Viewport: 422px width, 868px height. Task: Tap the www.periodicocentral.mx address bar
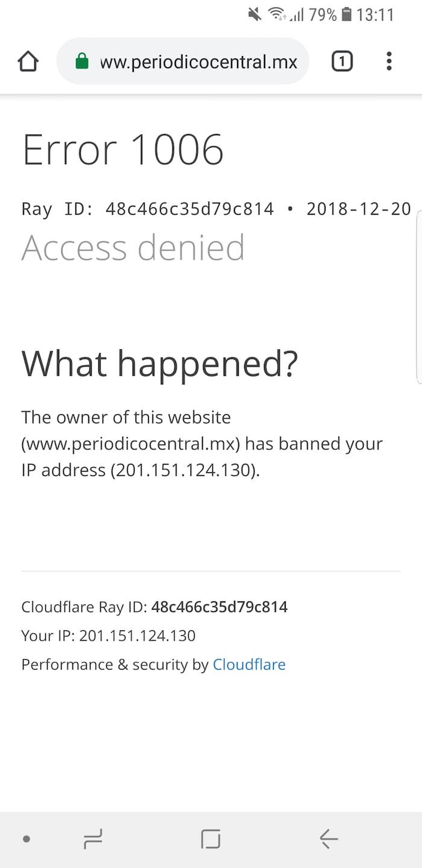pos(198,61)
